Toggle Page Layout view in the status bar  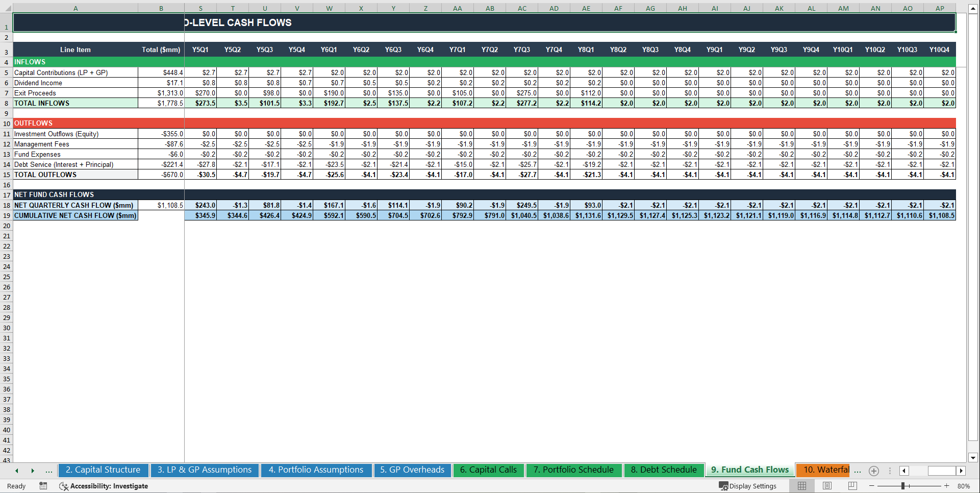point(827,486)
